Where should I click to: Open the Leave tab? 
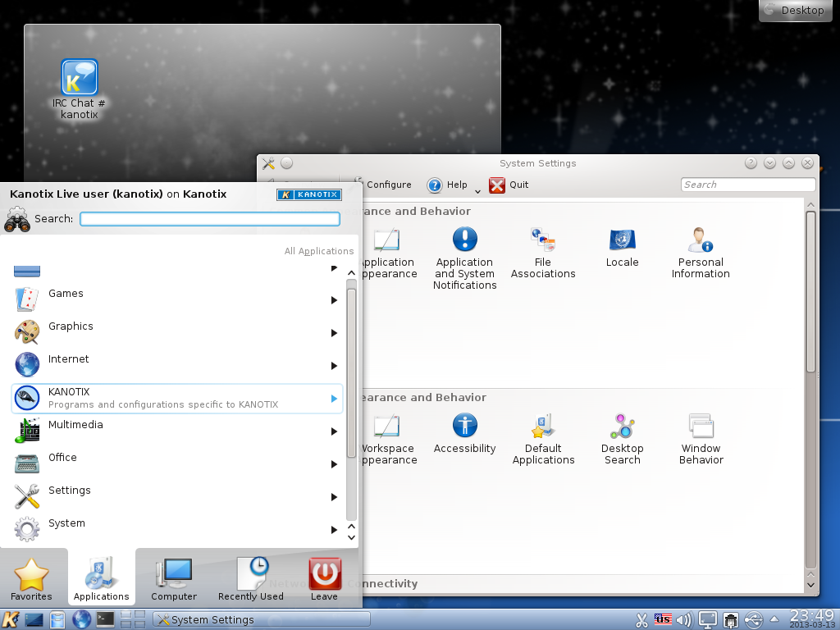(x=324, y=578)
